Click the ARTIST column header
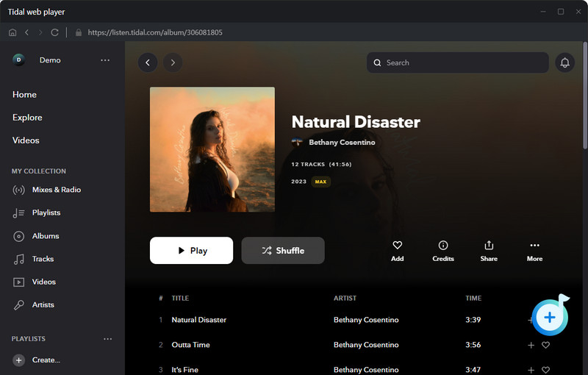The image size is (588, 375). (x=345, y=299)
